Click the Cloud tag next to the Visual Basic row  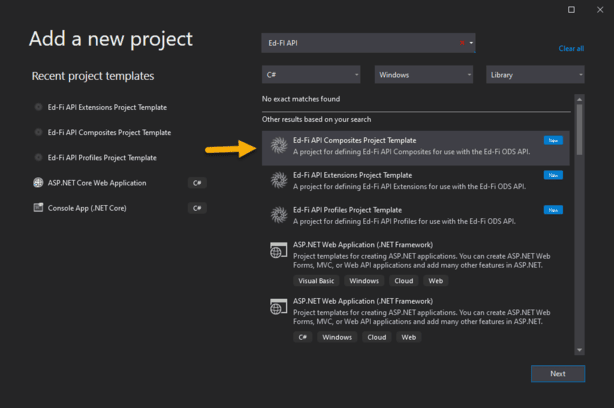point(404,281)
